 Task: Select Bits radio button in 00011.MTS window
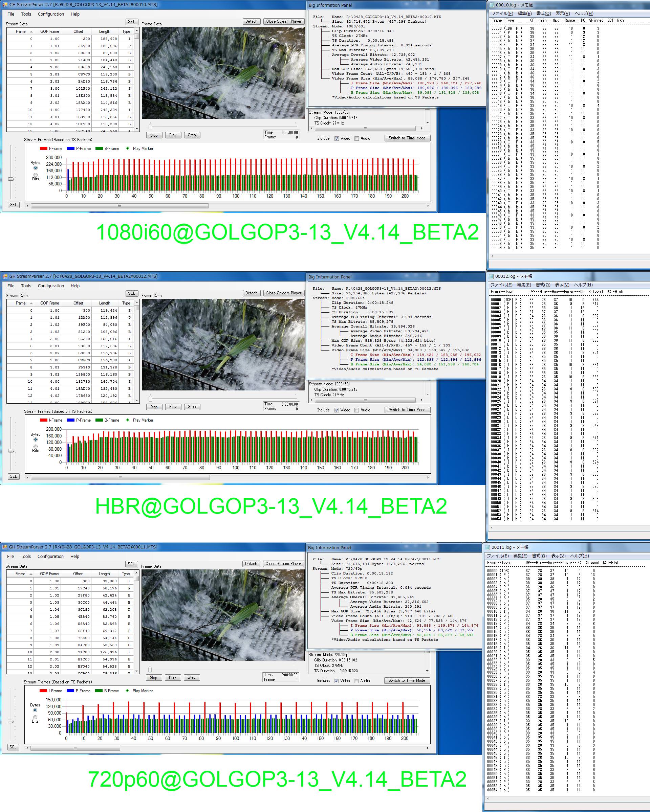[x=35, y=717]
